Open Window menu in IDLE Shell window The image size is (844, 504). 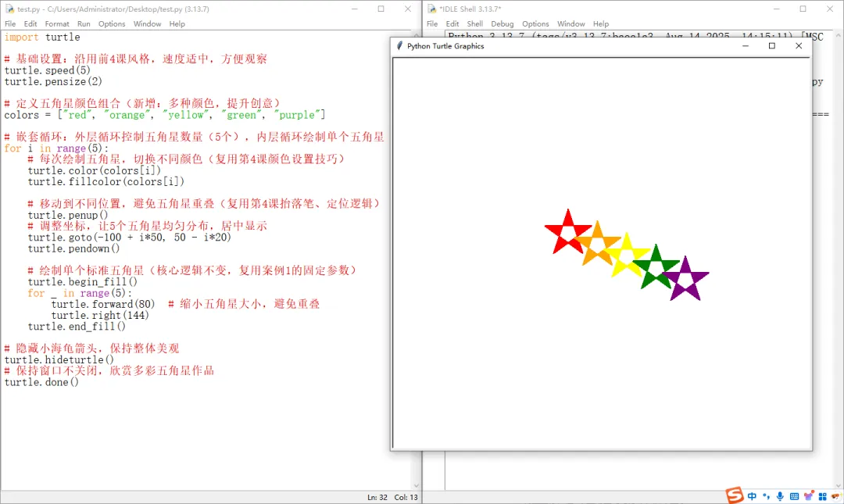tap(570, 23)
